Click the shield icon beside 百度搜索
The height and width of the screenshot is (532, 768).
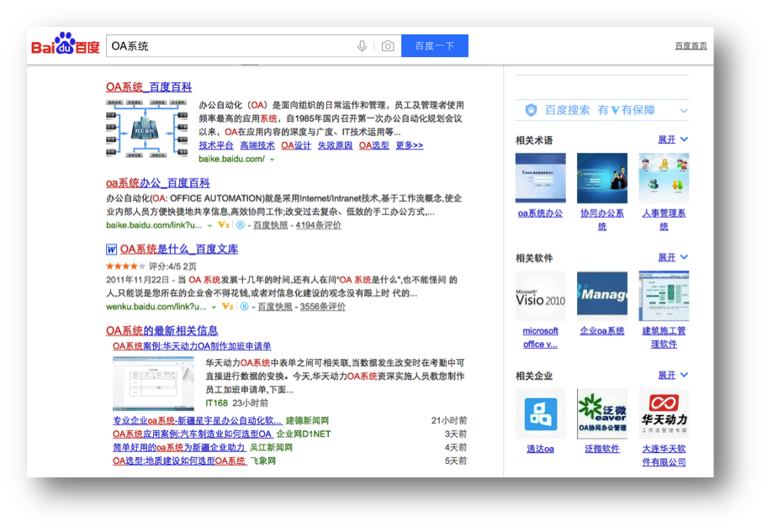pos(531,110)
